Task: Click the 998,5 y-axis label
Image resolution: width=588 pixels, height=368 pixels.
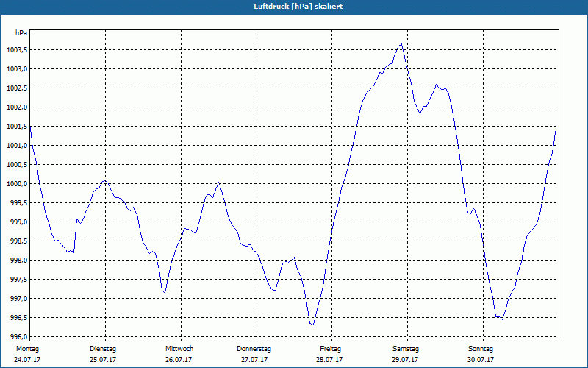Action: 19,241
